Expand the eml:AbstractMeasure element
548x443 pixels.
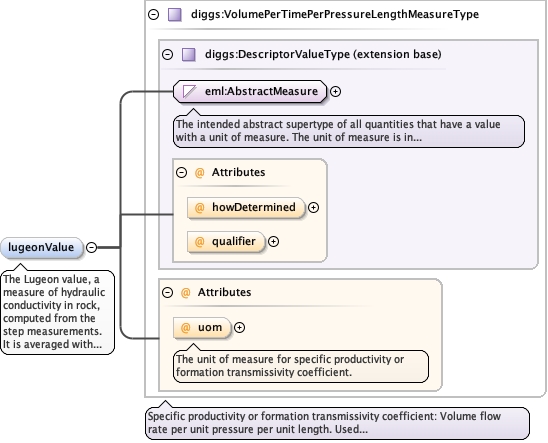coord(335,92)
